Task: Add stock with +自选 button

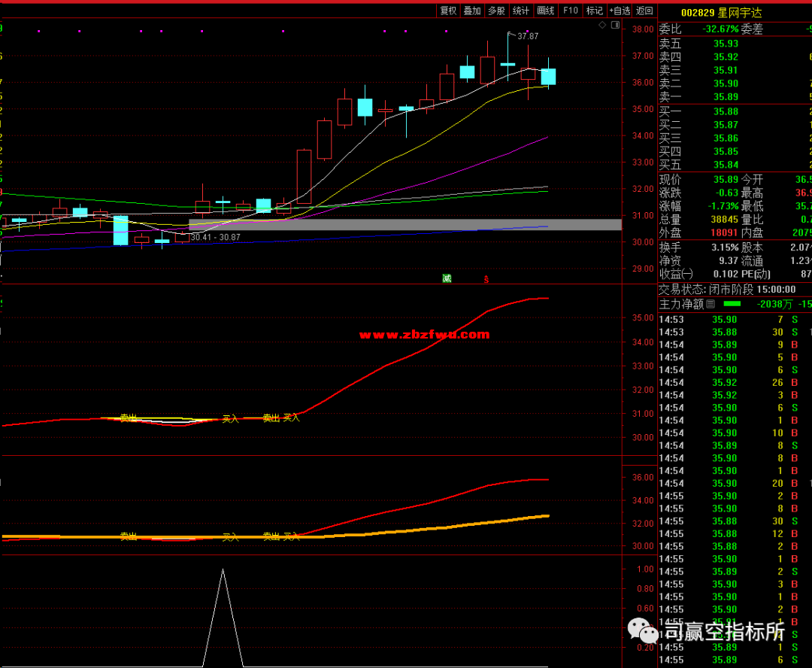Action: tap(620, 11)
